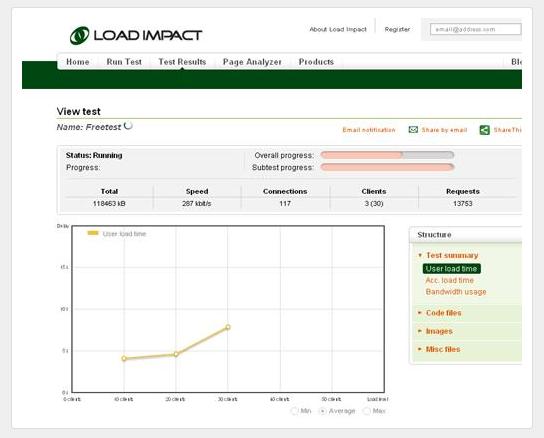Click the Clients value 3 (30)
544x438 pixels.
point(374,204)
